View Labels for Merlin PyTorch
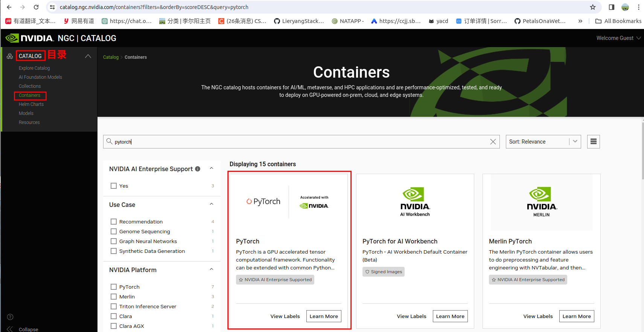Screen dimensions: 644x332 point(538,316)
